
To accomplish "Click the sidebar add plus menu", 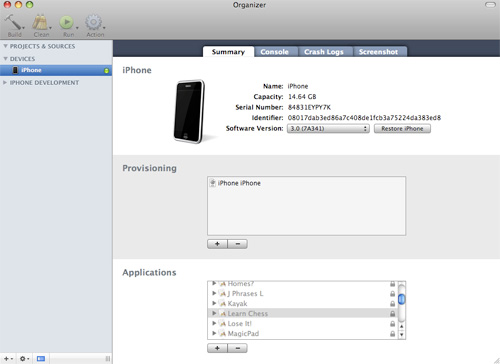I will [x=8, y=359].
